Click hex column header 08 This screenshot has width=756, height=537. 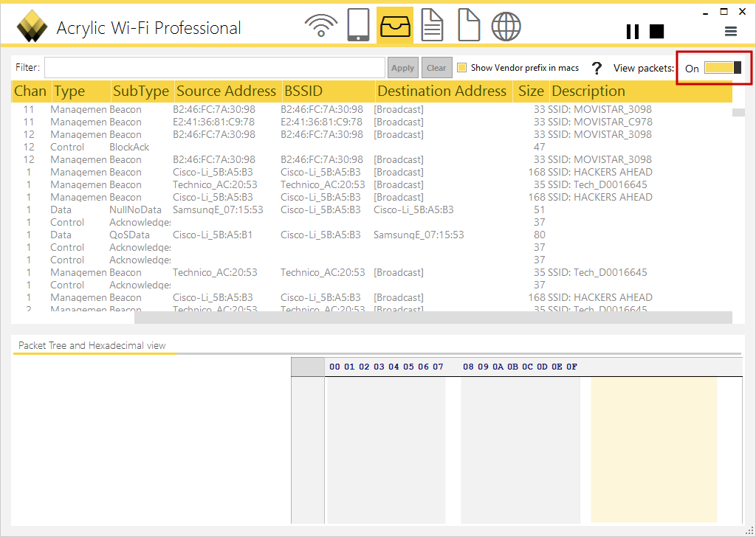[x=468, y=367]
